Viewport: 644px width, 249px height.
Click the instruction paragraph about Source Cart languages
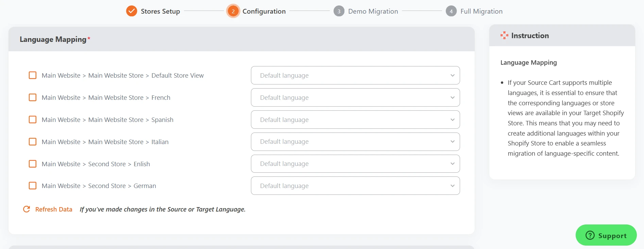click(x=566, y=118)
